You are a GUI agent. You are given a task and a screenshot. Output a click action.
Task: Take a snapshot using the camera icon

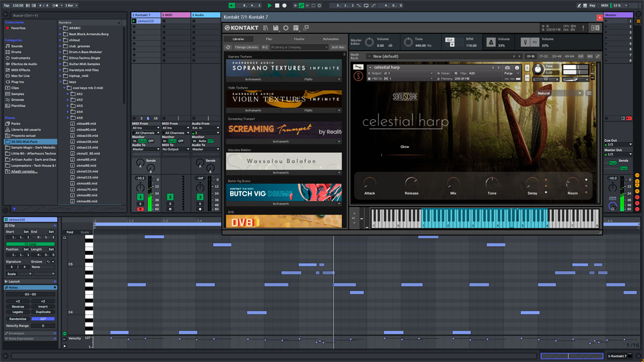[x=507, y=68]
